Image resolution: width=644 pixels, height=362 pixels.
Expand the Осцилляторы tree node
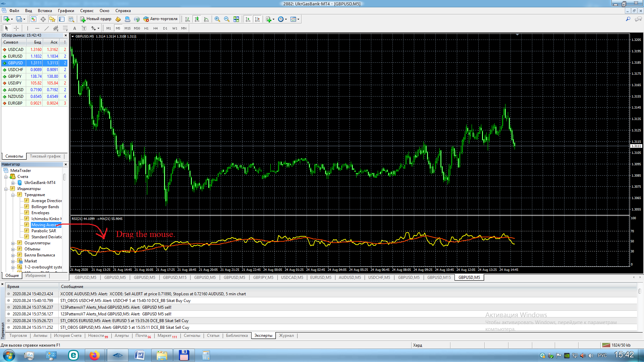click(x=13, y=243)
